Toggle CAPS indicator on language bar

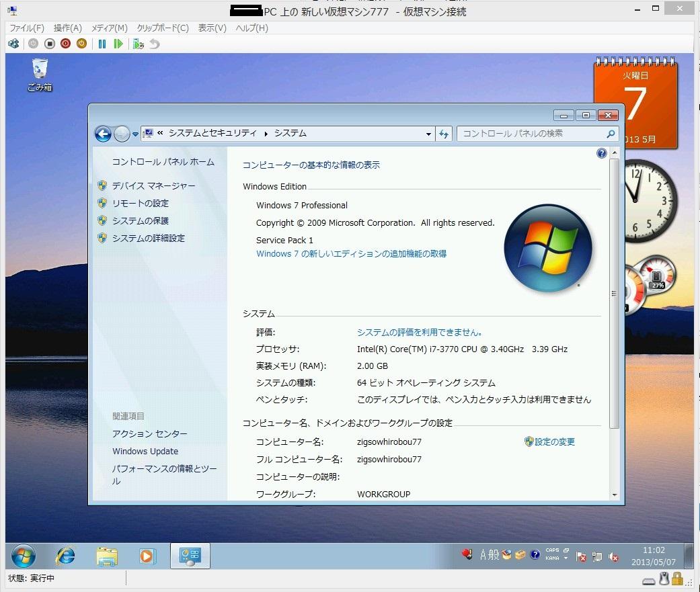point(552,550)
